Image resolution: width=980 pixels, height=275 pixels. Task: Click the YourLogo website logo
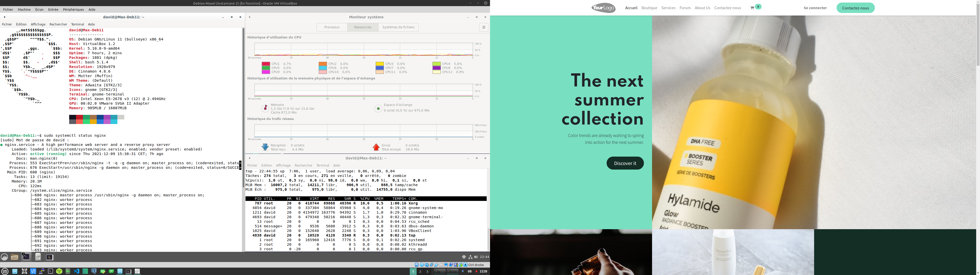[603, 8]
